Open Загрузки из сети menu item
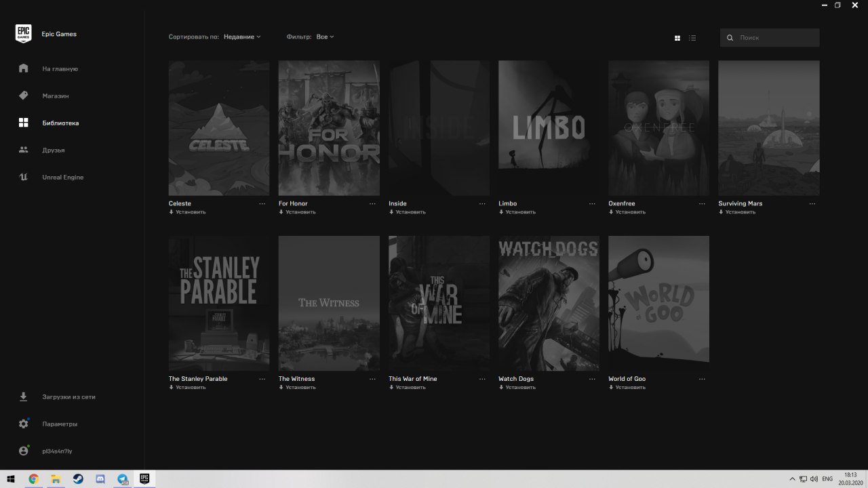 click(68, 397)
